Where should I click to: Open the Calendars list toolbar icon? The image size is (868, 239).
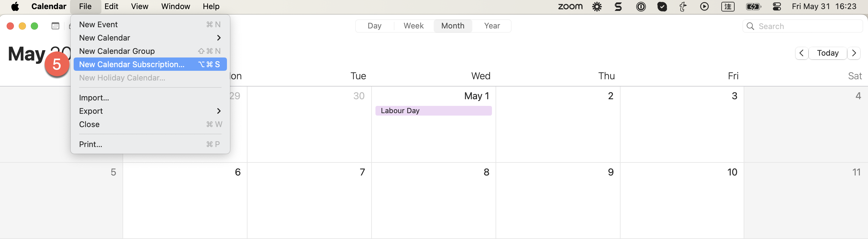point(55,26)
